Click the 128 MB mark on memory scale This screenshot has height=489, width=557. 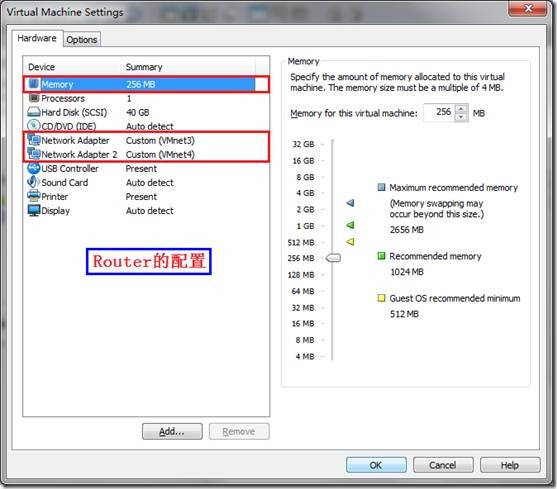click(x=301, y=275)
